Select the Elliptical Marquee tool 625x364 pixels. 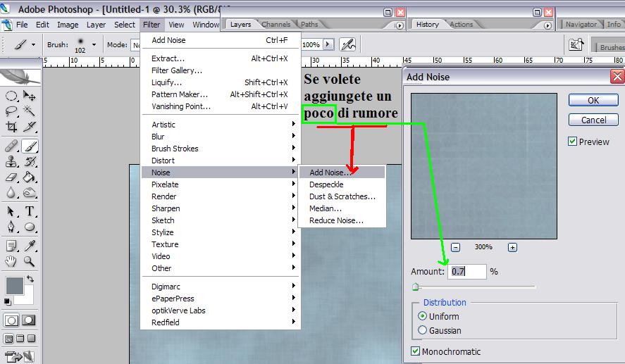click(x=11, y=96)
